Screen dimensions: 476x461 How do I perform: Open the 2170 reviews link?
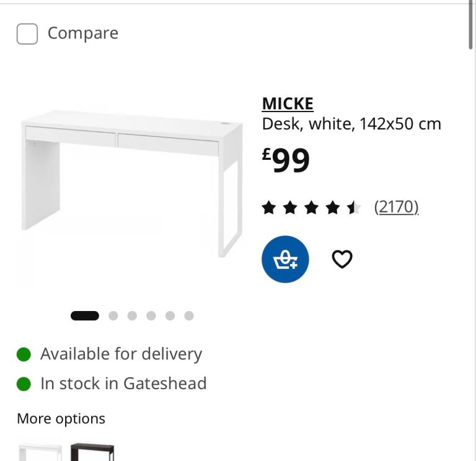pyautogui.click(x=397, y=208)
